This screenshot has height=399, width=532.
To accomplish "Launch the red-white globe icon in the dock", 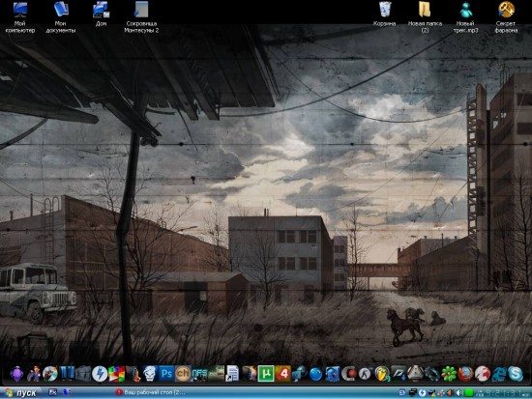I will 482,374.
